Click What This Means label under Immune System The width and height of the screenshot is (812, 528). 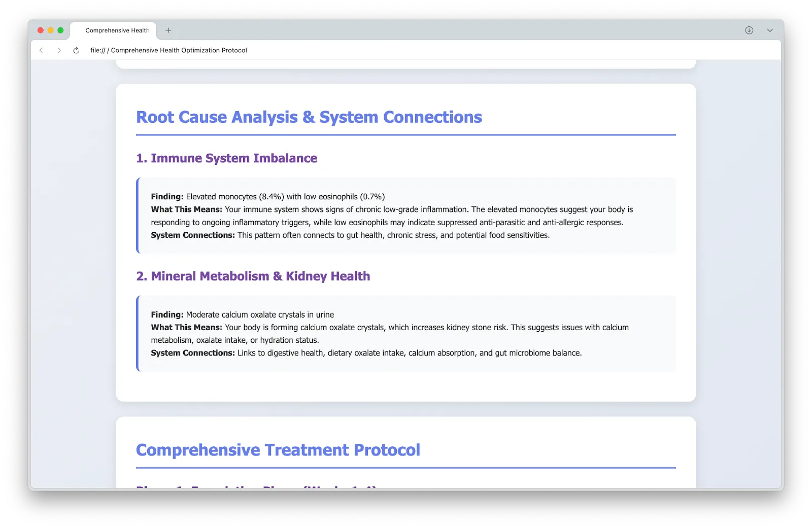point(186,209)
